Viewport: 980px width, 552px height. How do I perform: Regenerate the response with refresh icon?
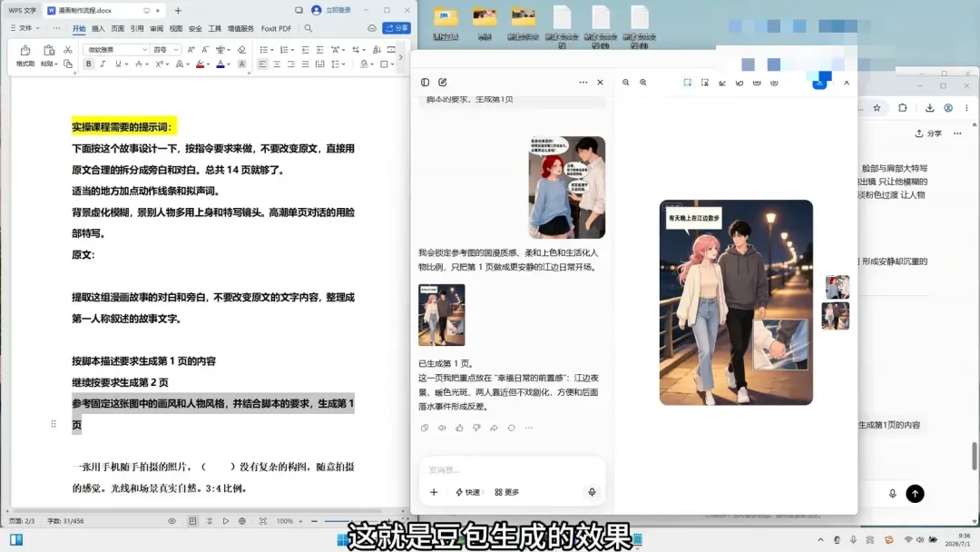click(511, 428)
